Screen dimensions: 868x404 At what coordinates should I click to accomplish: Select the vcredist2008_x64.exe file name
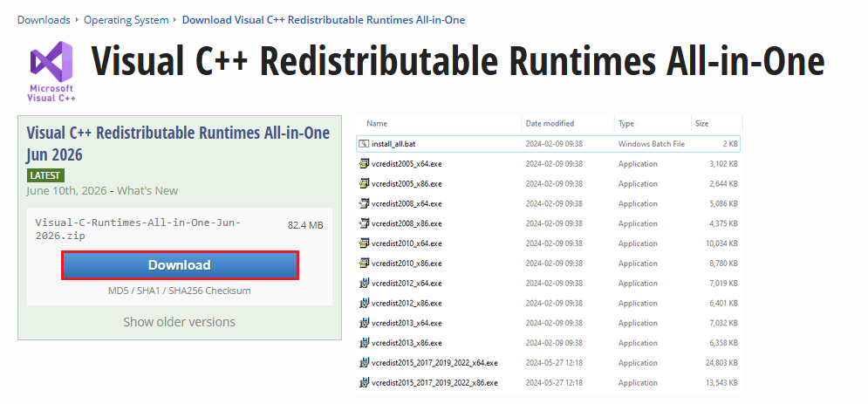click(407, 203)
